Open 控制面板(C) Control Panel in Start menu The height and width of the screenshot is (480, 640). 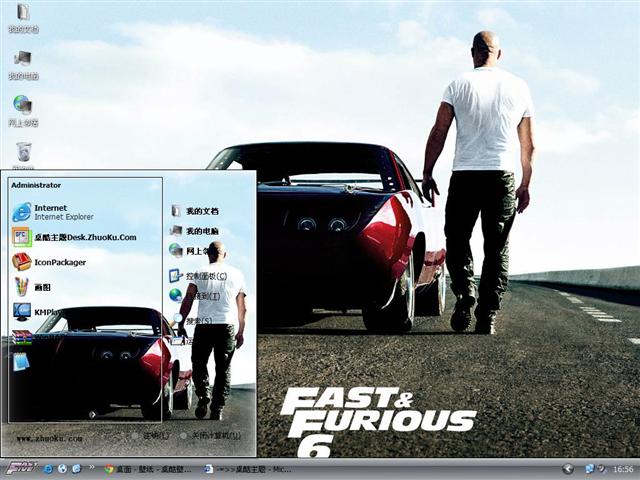198,276
